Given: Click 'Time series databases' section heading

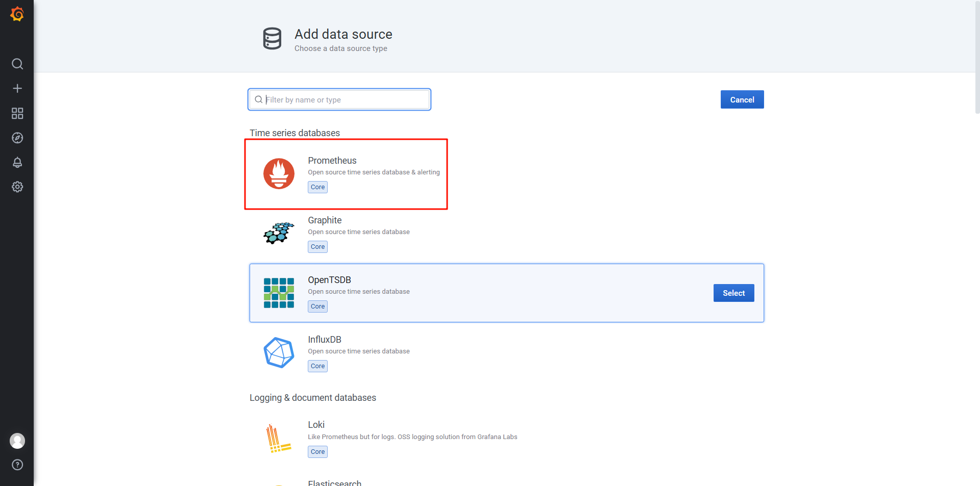Looking at the screenshot, I should pyautogui.click(x=295, y=133).
